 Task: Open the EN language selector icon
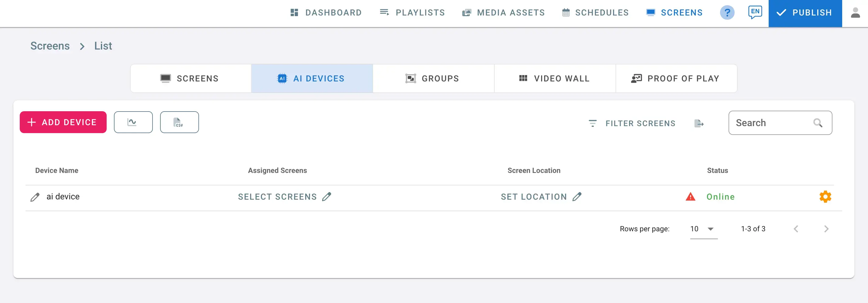point(755,12)
